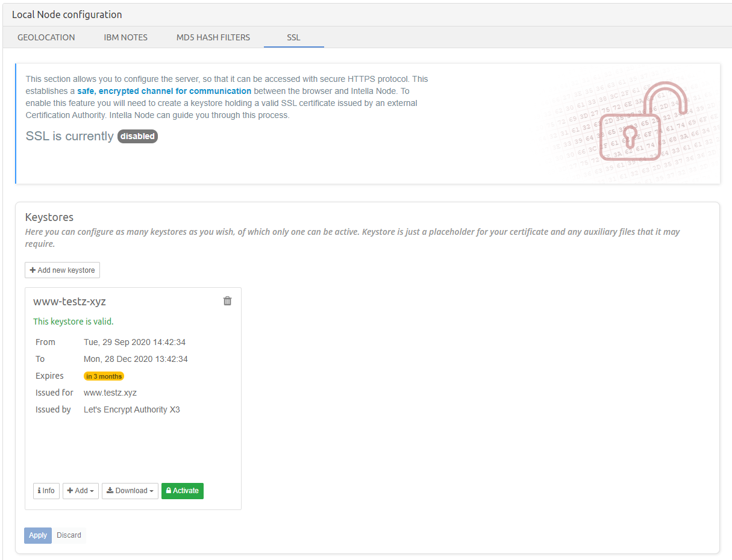
Task: Click Discard to revert changes
Action: 69,535
